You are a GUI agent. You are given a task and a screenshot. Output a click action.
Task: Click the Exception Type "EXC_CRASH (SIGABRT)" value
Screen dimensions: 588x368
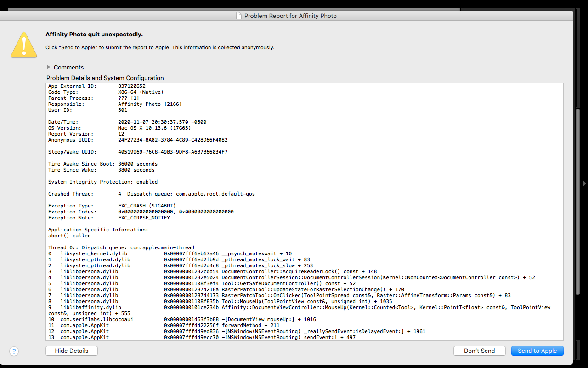point(147,206)
